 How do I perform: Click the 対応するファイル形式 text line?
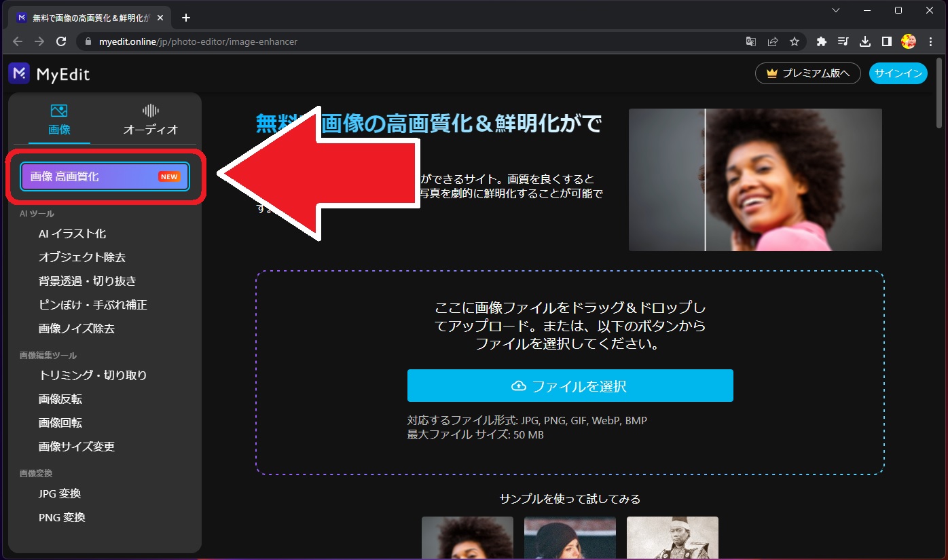(527, 421)
